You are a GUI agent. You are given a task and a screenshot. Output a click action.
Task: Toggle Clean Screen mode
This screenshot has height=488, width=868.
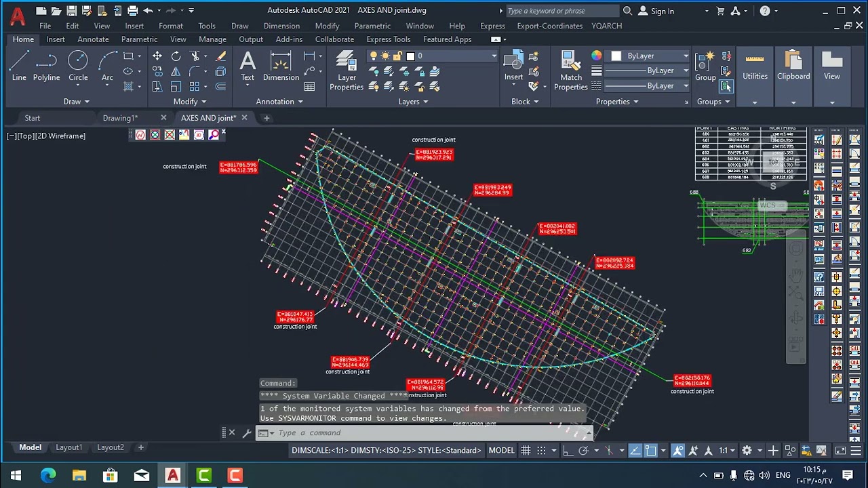(x=840, y=451)
